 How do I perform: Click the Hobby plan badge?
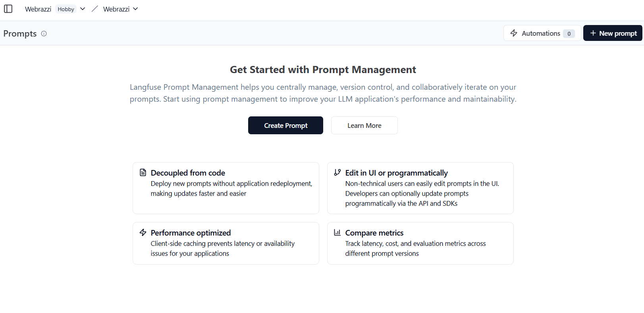[x=66, y=9]
